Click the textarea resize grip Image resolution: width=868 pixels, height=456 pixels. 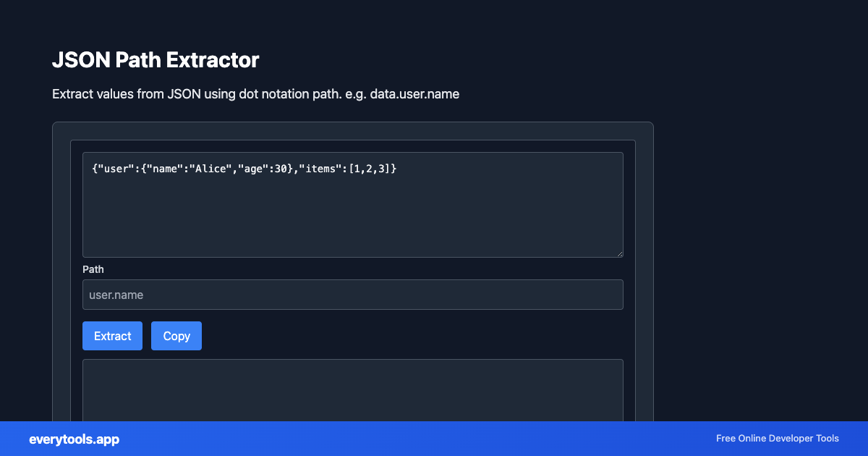coord(620,253)
